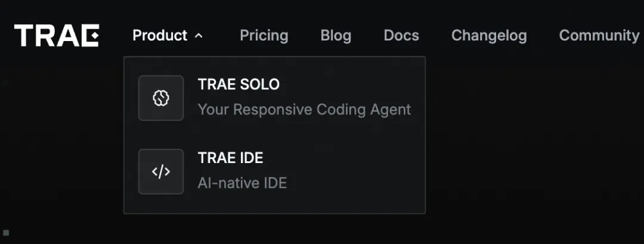Click the 'AI-native IDE' description text

pyautogui.click(x=242, y=183)
